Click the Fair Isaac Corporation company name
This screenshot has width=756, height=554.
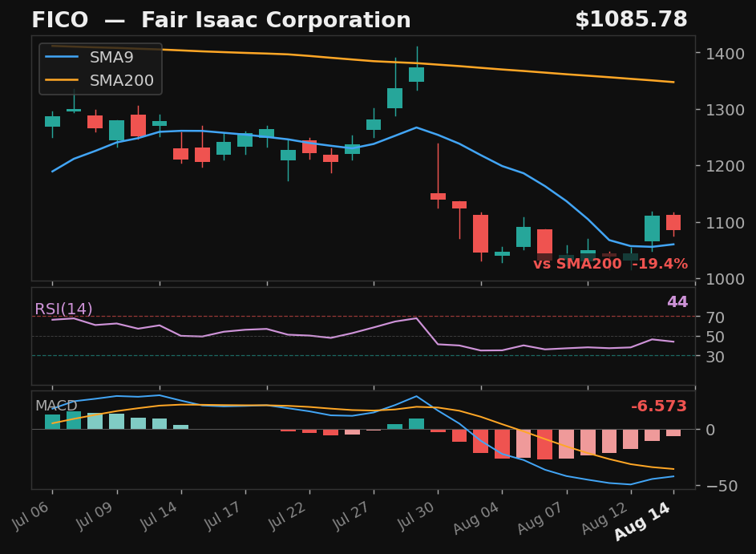(276, 20)
